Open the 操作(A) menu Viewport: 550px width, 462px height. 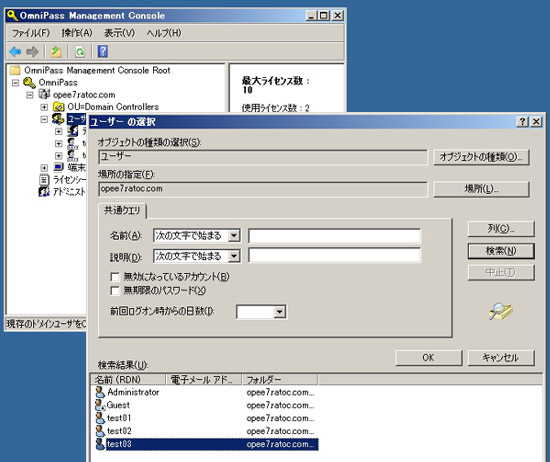pos(77,33)
